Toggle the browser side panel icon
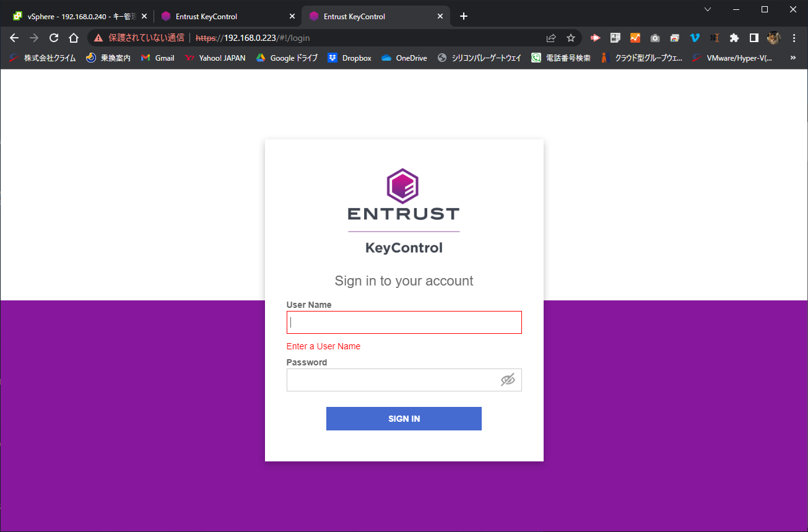 point(754,38)
